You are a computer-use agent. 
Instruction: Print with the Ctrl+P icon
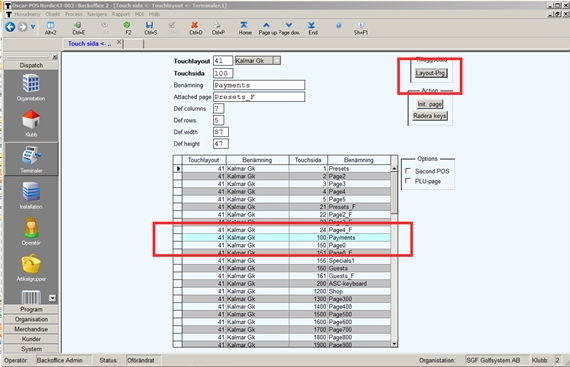(218, 28)
